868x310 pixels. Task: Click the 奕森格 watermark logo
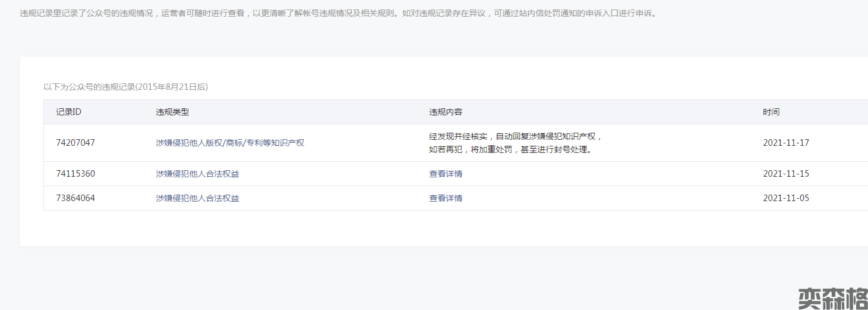[832, 299]
